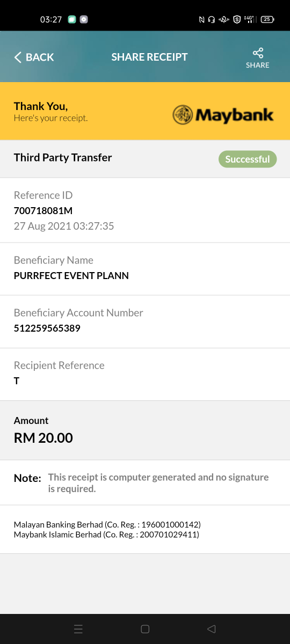290x644 pixels.
Task: Tap the SHARE RECEIPT header title
Action: (x=149, y=57)
